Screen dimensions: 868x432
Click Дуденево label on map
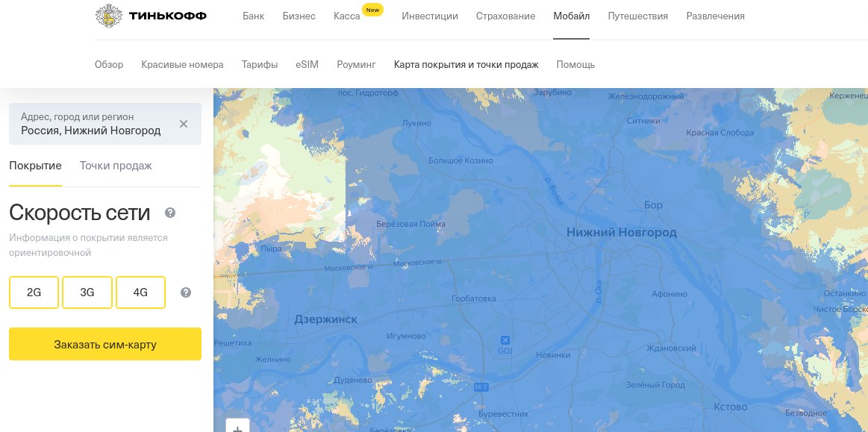353,380
